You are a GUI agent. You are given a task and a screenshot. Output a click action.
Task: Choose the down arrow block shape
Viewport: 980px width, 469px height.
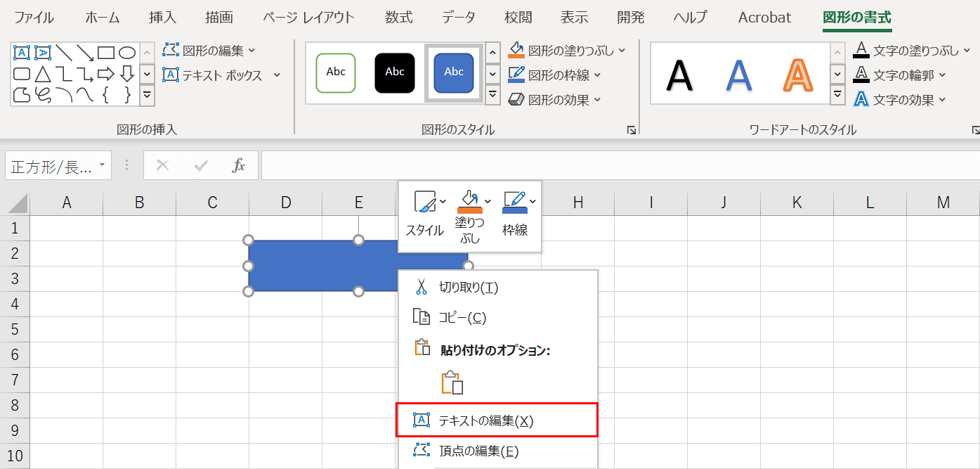(127, 73)
